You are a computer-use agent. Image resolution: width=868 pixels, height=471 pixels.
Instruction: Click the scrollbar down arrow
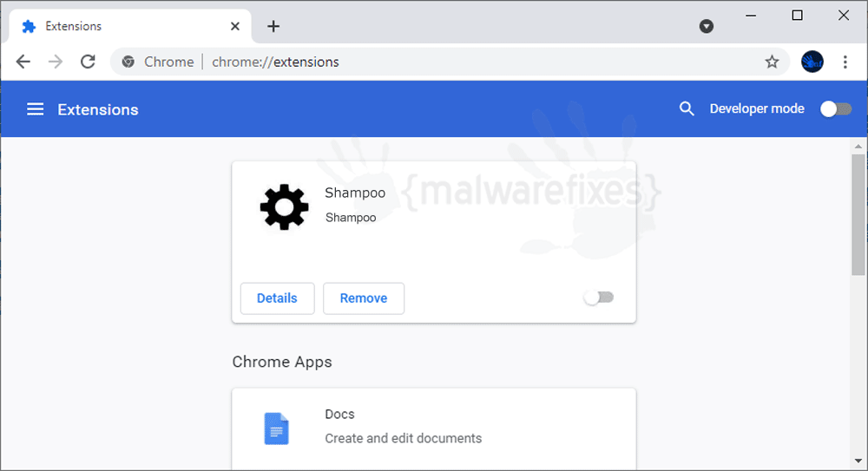(858, 461)
